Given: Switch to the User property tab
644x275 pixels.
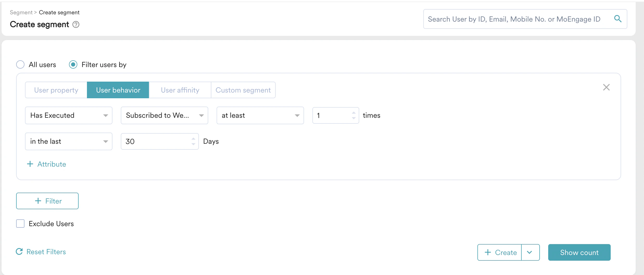Looking at the screenshot, I should (x=56, y=90).
